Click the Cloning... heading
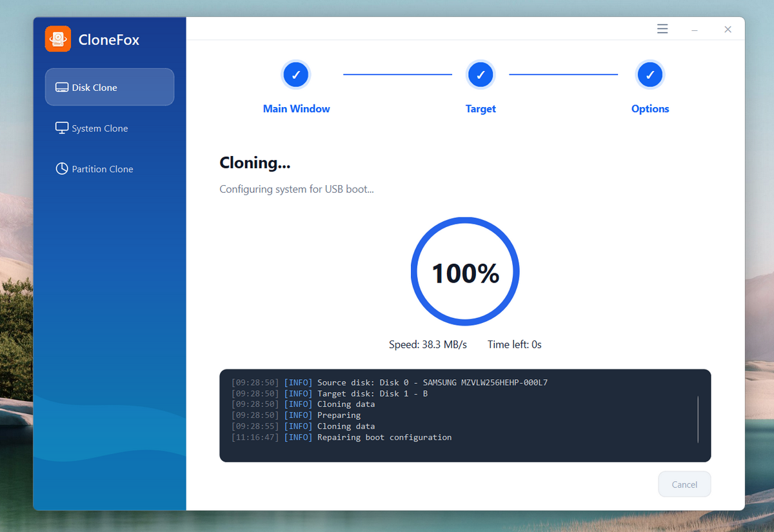The width and height of the screenshot is (774, 532). tap(255, 163)
